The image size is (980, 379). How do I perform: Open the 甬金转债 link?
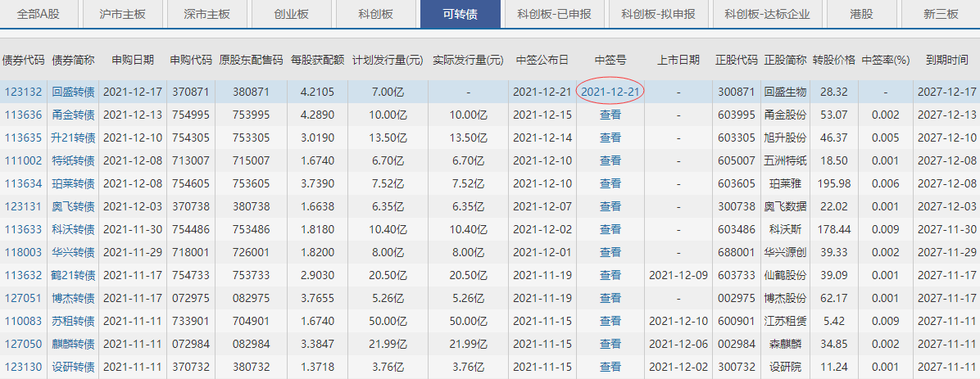click(73, 115)
